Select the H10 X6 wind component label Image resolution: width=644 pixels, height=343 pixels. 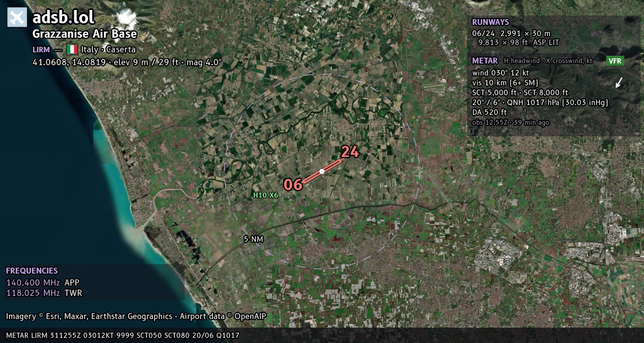pyautogui.click(x=265, y=195)
